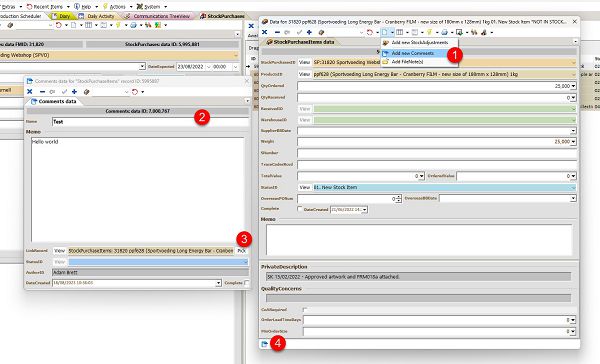This screenshot has height=364, width=600.
Task: Click the blue plus add icon in Comments toolbar
Action: (74, 92)
